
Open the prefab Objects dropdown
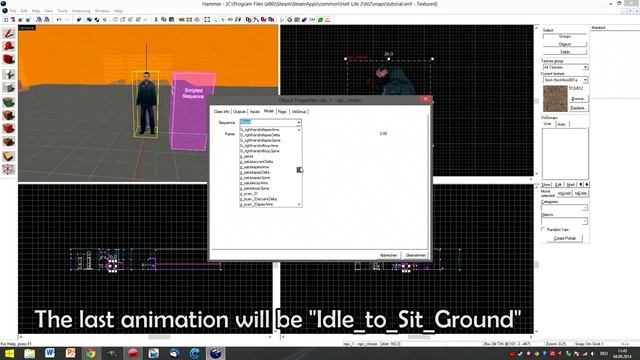point(585,221)
